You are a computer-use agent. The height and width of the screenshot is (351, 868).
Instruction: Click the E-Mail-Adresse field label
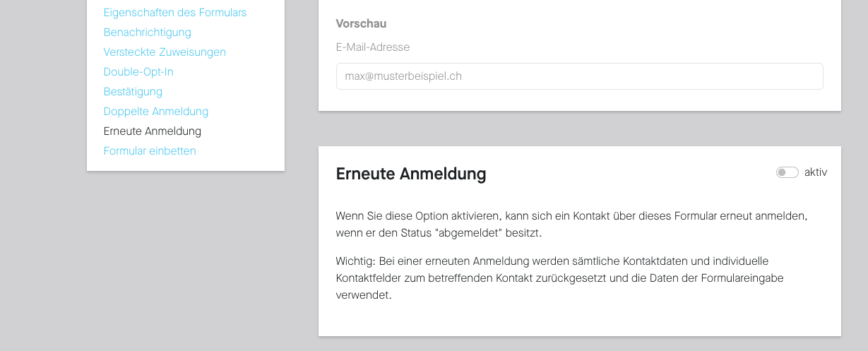[373, 47]
